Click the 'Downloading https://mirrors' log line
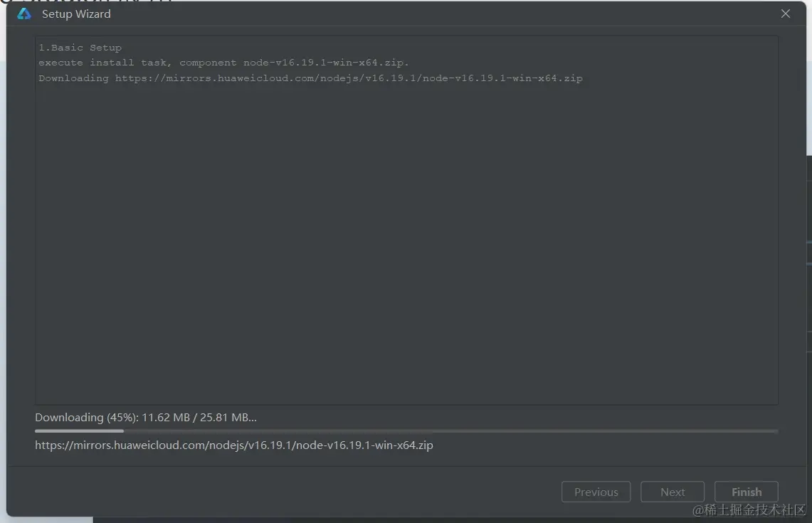The image size is (812, 523). pyautogui.click(x=311, y=78)
